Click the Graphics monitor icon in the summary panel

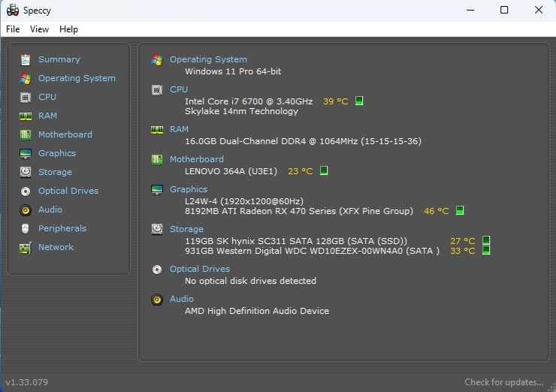click(x=157, y=190)
